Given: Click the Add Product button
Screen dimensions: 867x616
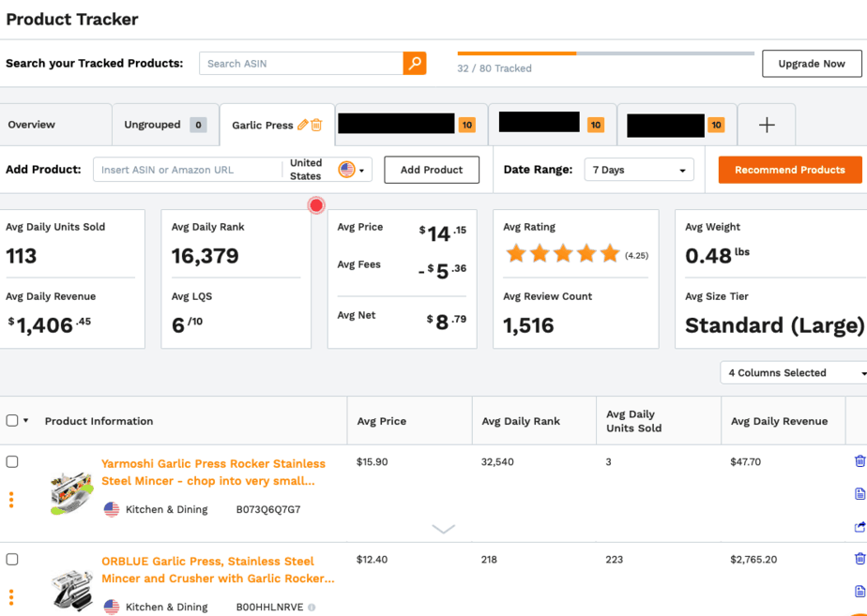Looking at the screenshot, I should [432, 170].
